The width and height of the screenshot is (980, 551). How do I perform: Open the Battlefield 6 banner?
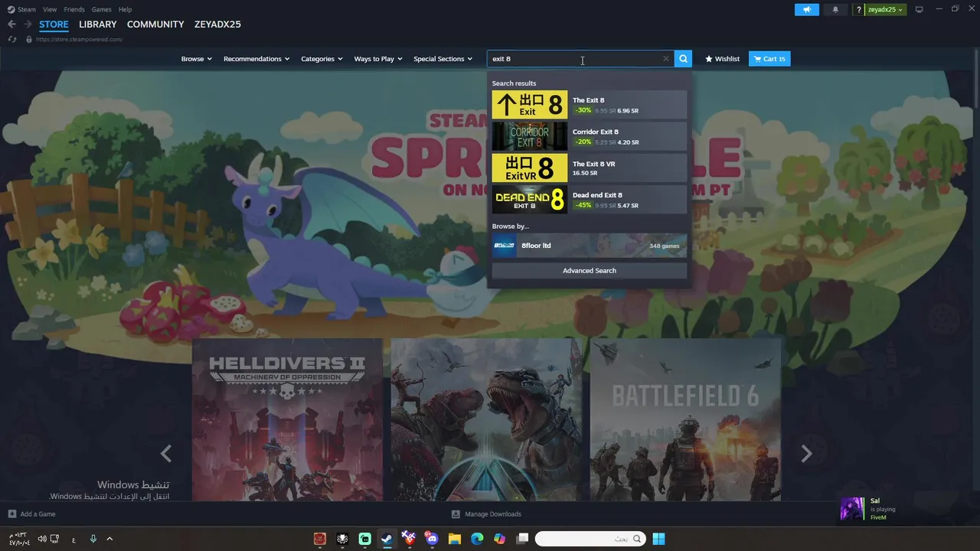click(685, 419)
